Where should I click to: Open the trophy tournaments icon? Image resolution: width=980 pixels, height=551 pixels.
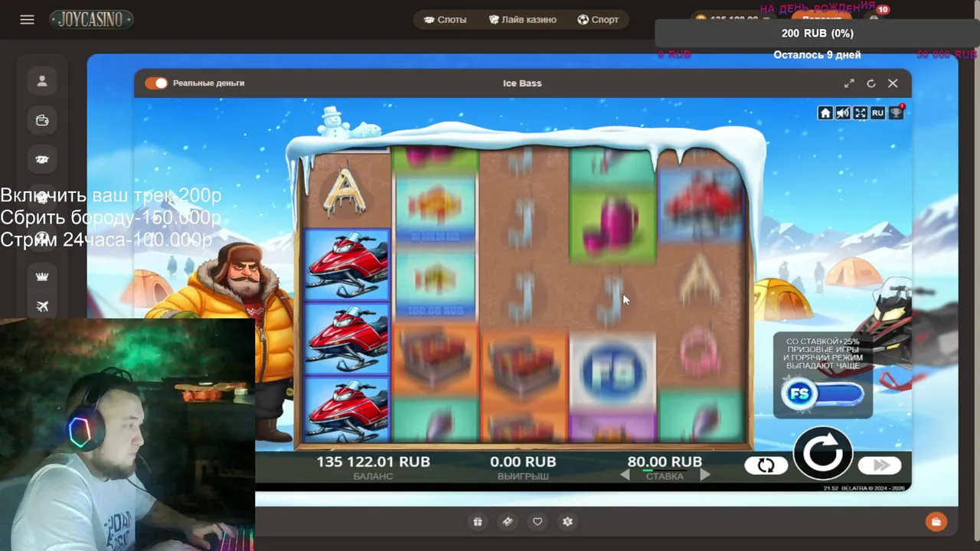[896, 113]
